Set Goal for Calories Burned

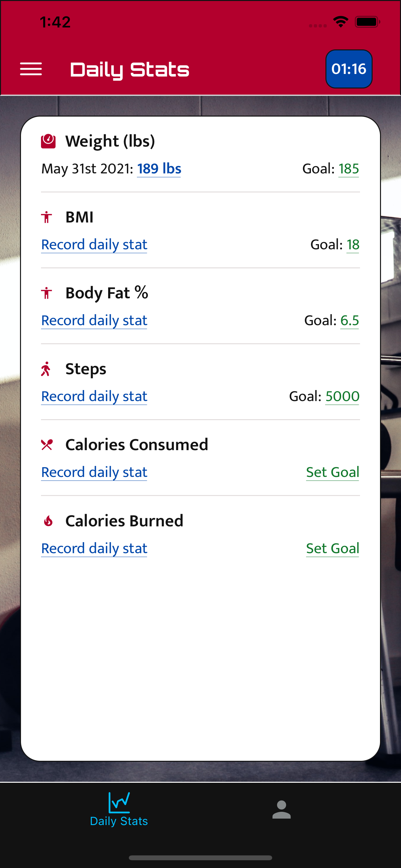click(333, 548)
